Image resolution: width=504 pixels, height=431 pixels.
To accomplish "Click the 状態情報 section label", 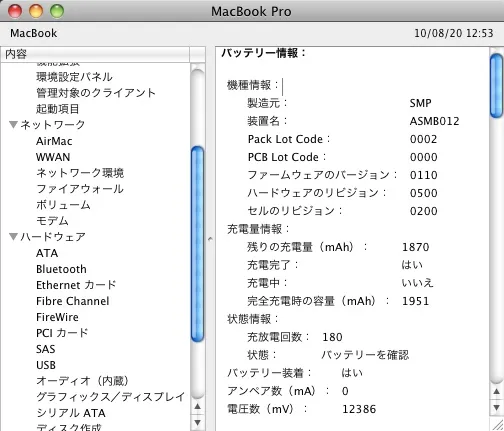I will 253,319.
